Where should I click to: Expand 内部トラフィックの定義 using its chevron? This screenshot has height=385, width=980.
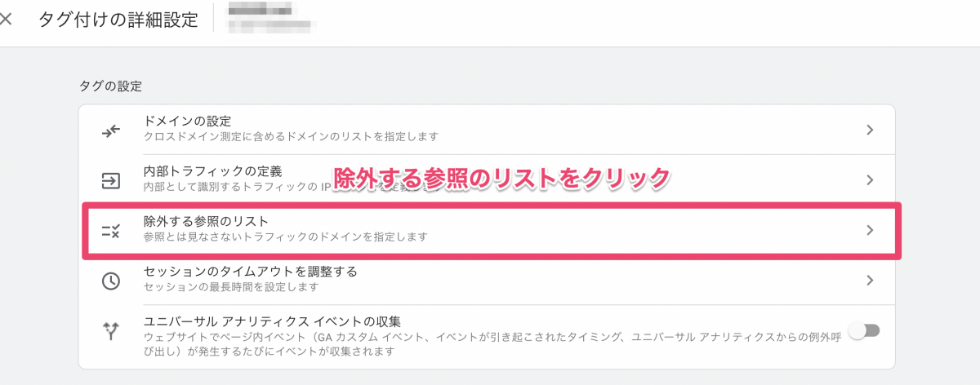(x=870, y=179)
